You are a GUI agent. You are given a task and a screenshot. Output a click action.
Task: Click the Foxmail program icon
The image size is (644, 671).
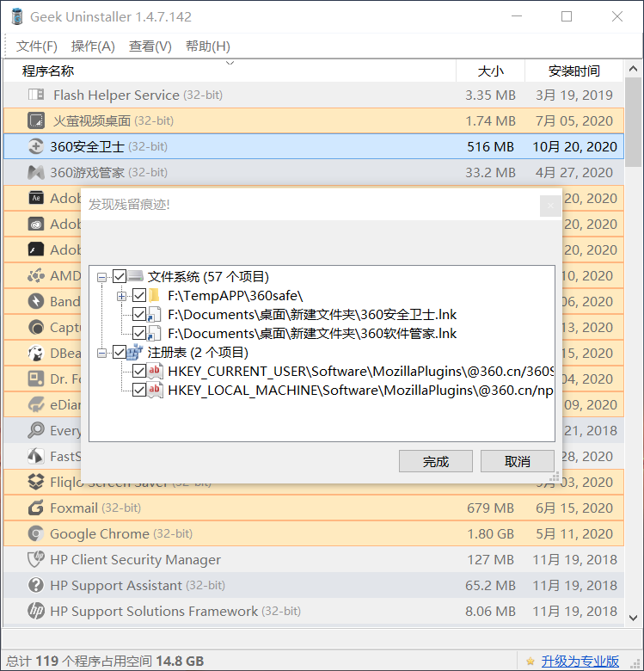pyautogui.click(x=36, y=508)
